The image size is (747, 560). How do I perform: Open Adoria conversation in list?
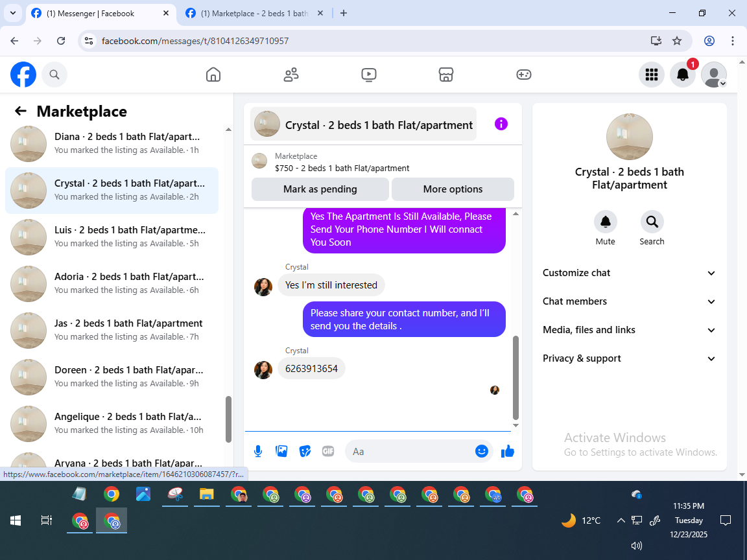(x=112, y=283)
